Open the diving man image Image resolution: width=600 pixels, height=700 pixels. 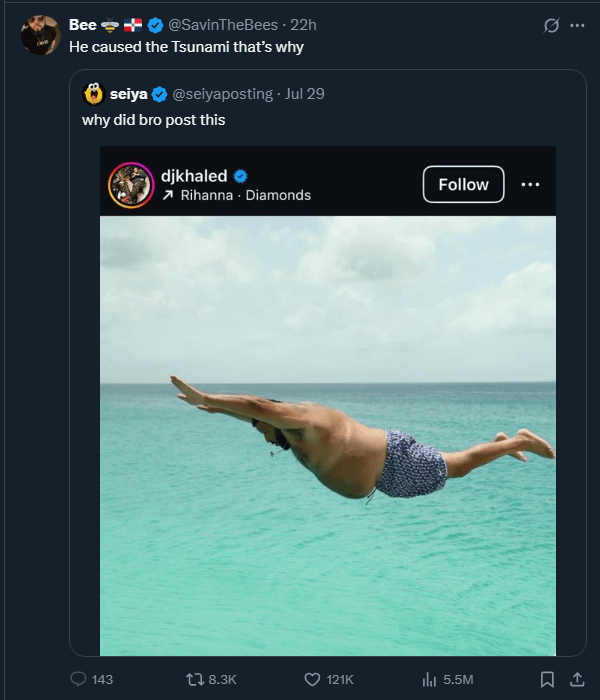pos(328,436)
